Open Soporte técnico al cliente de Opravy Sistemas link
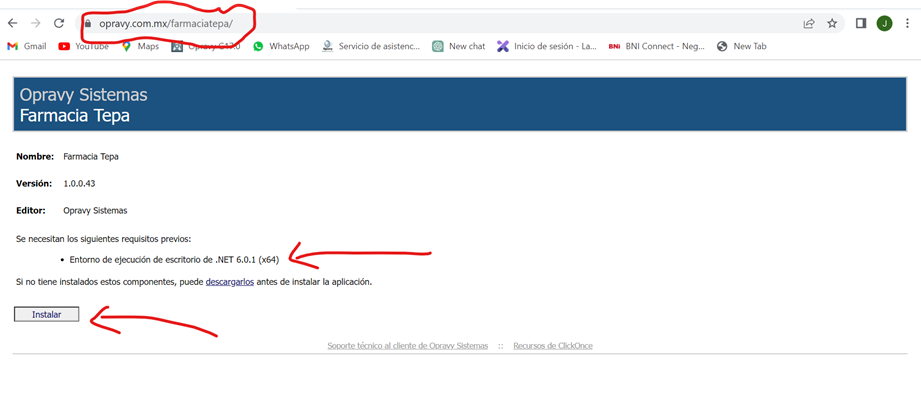The width and height of the screenshot is (921, 402). tap(408, 346)
